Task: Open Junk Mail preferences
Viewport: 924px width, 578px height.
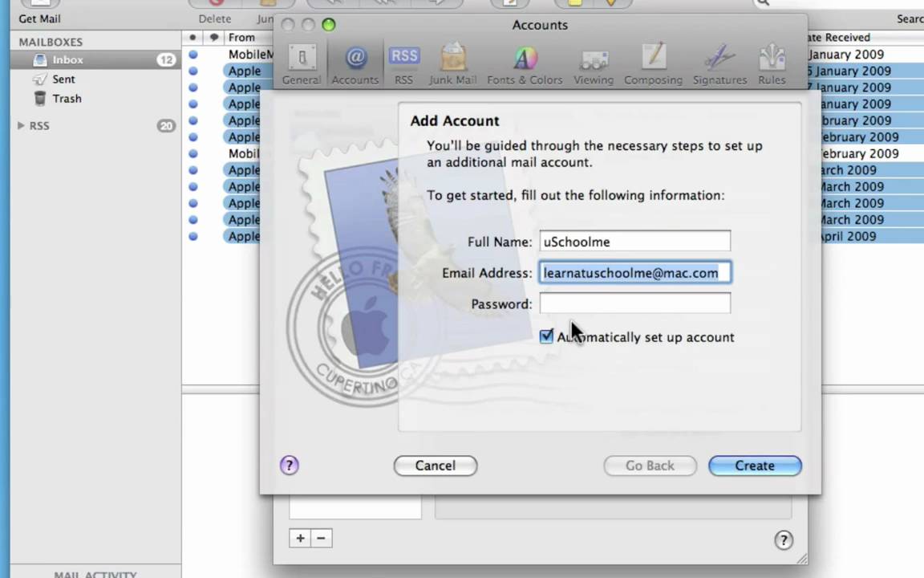Action: point(452,65)
